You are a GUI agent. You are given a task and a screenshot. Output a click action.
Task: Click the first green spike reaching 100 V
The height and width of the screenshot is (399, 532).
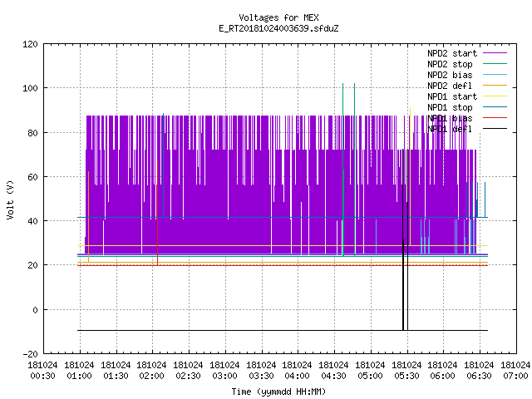pos(343,170)
